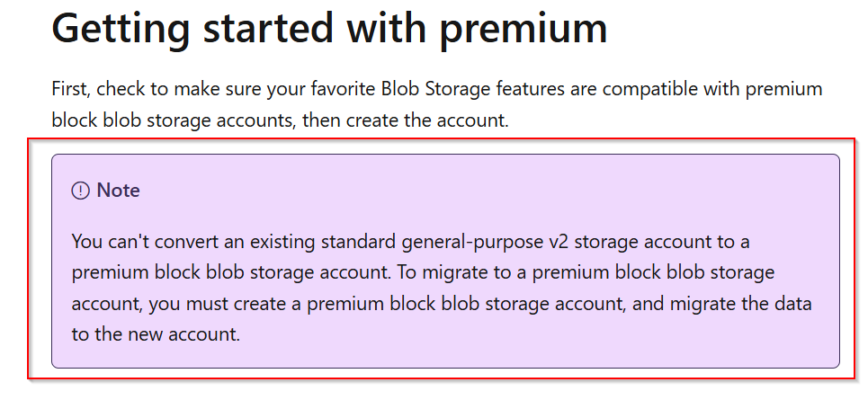Click the "Note" label text
868x400 pixels.
pyautogui.click(x=118, y=191)
